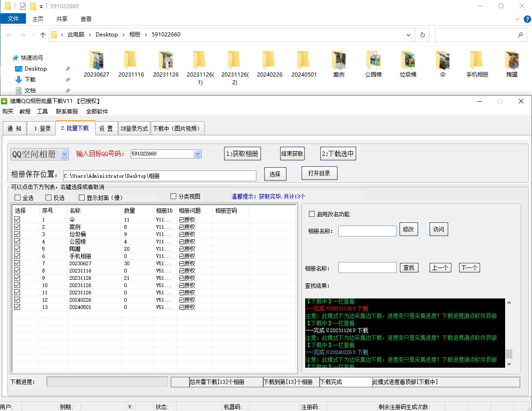Screen dimensions: 532x411
Task: Open 购买 menu
Action: point(7,111)
